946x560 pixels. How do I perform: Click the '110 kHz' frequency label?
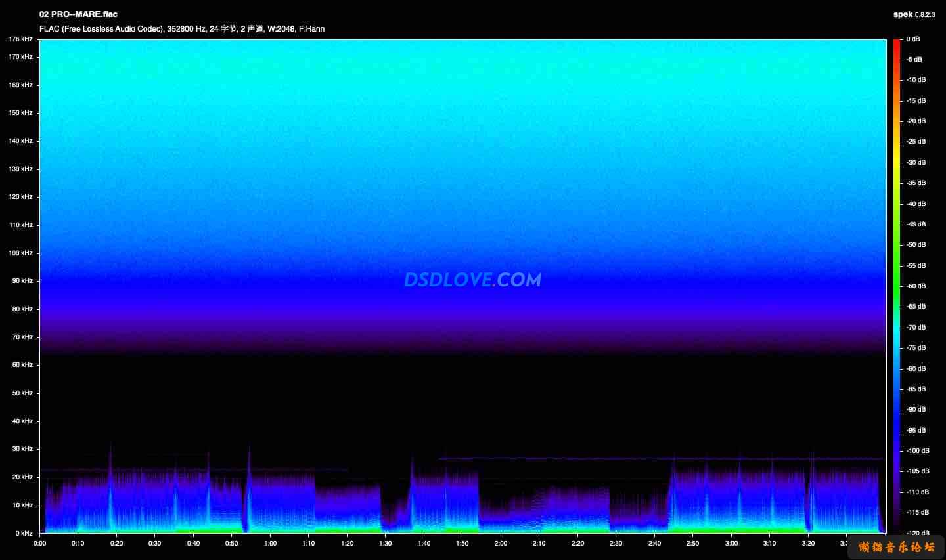(x=20, y=225)
